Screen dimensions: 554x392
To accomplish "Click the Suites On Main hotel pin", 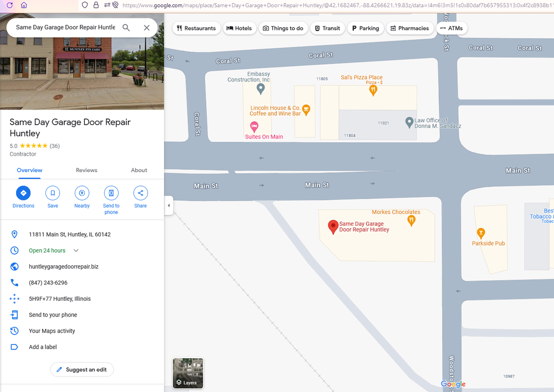I will (254, 126).
